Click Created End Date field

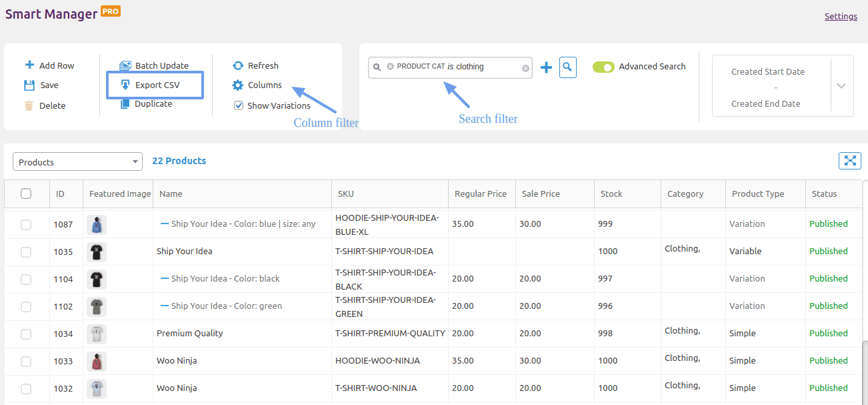coord(765,103)
